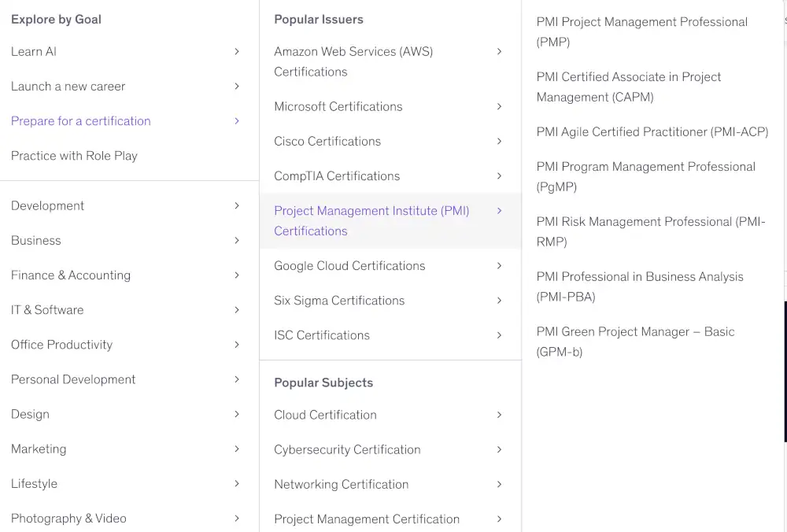Open PMI Project Management Professional (PMP)

(x=642, y=32)
